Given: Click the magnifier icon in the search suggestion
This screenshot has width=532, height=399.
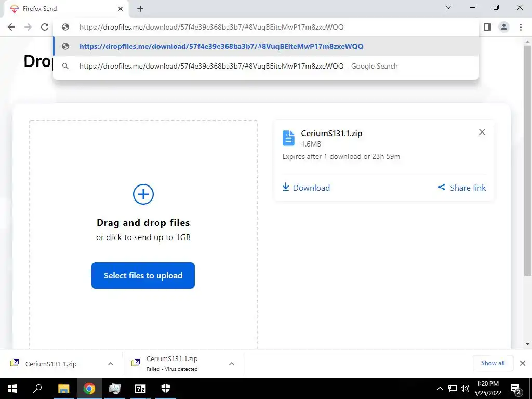Looking at the screenshot, I should (x=65, y=66).
